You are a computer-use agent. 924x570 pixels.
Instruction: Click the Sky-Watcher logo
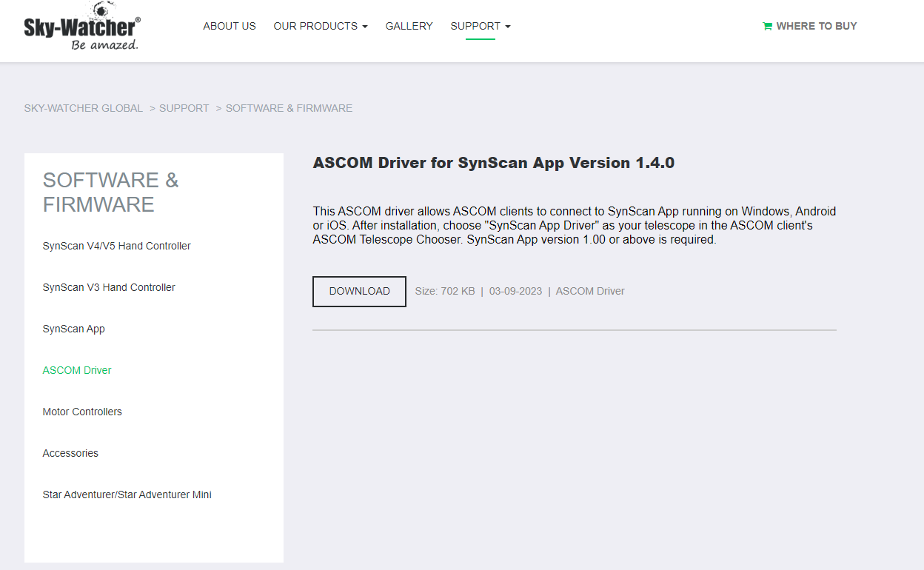point(81,27)
